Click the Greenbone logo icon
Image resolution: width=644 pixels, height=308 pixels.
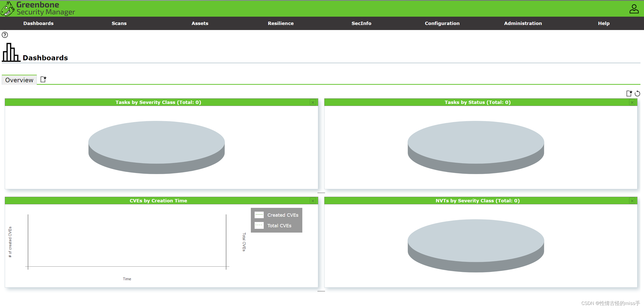tap(7, 9)
